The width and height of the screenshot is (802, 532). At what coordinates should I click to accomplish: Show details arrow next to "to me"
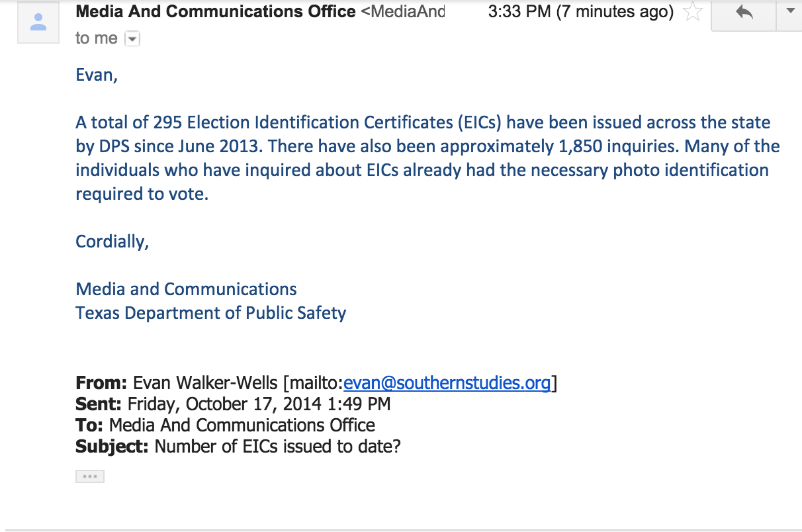pyautogui.click(x=132, y=39)
